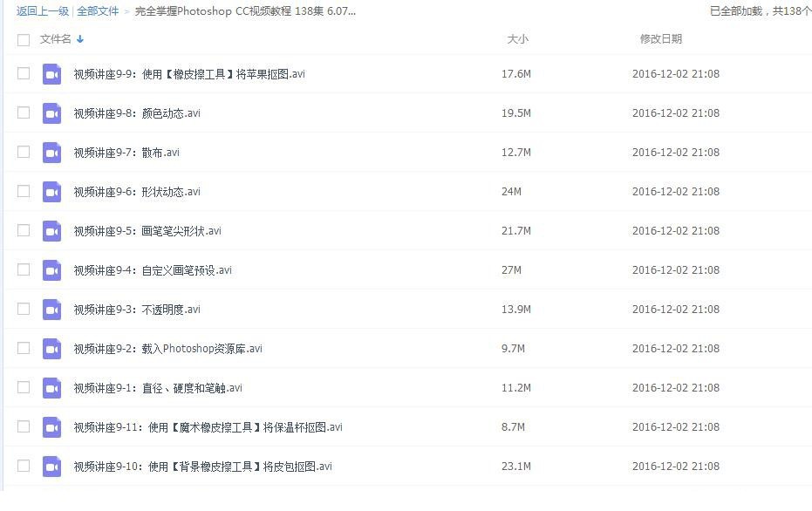Viewport: 812px width, 511px height.
Task: Open file 视频讲座9-10：使用【背景橡皮擦工具】将皮包抠图.avi
Action: [203, 467]
